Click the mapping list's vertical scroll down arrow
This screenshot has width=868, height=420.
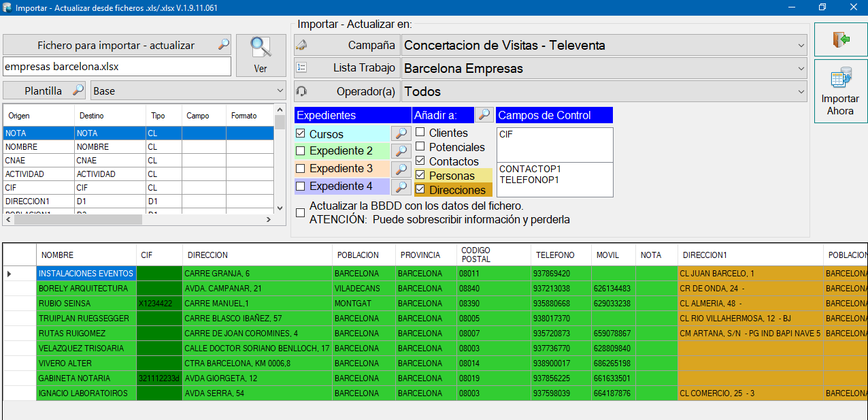click(280, 208)
